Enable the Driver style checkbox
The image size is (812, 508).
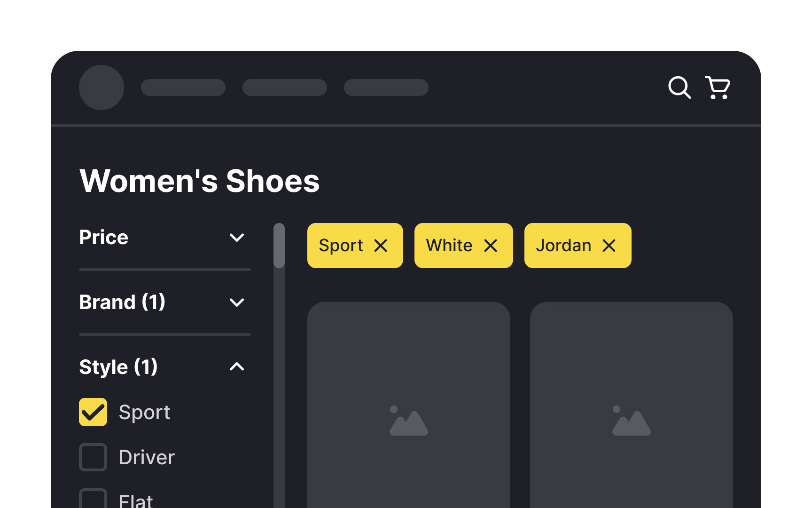click(x=93, y=457)
